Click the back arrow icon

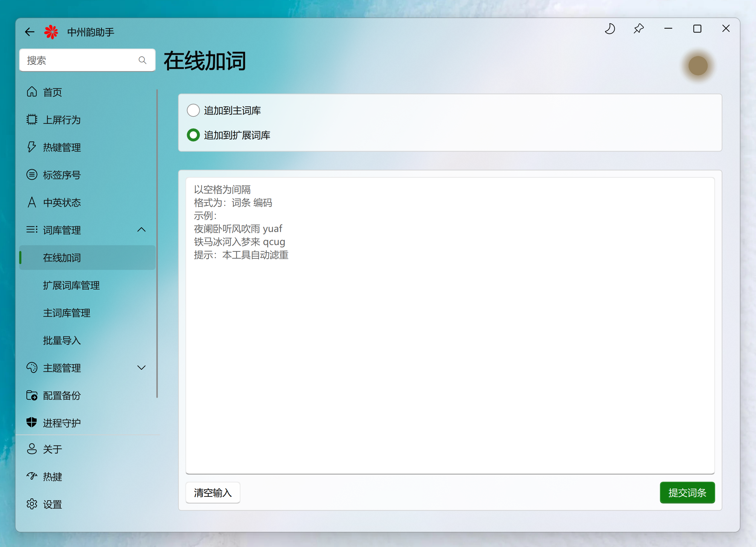pos(30,32)
